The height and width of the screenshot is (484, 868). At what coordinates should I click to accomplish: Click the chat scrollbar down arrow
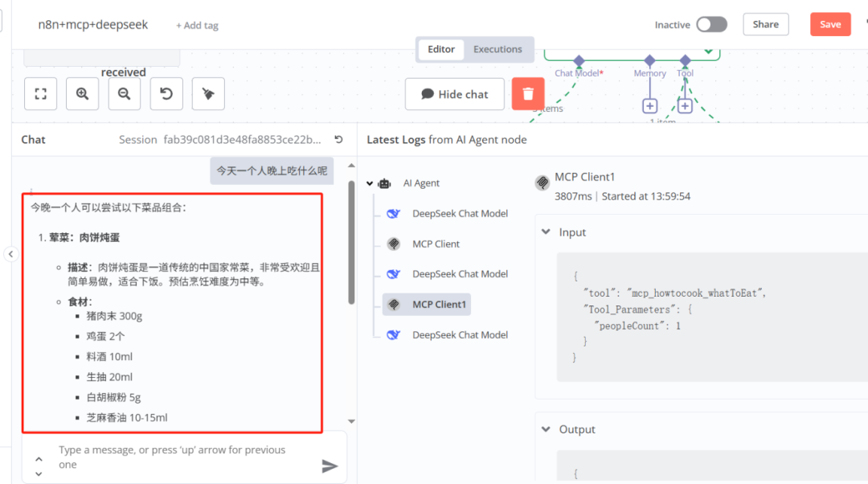click(x=351, y=421)
